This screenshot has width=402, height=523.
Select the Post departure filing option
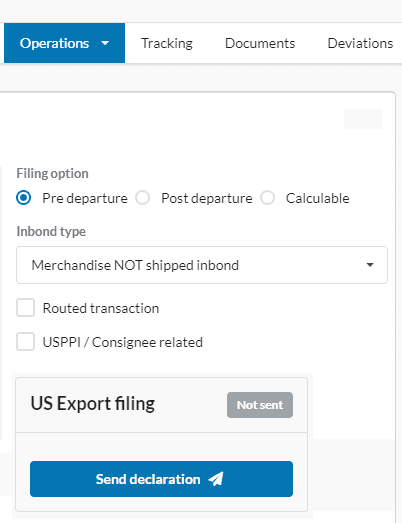point(142,198)
